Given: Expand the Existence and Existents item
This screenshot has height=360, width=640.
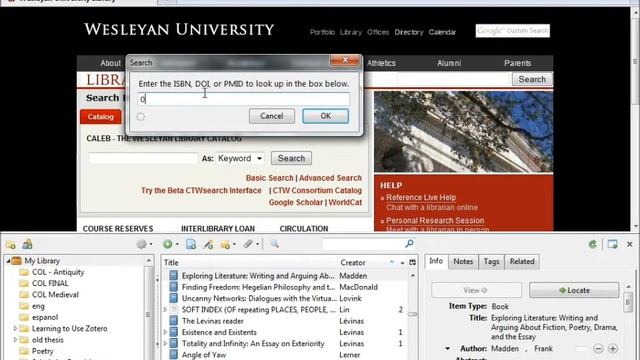Looking at the screenshot, I should pyautogui.click(x=165, y=332).
